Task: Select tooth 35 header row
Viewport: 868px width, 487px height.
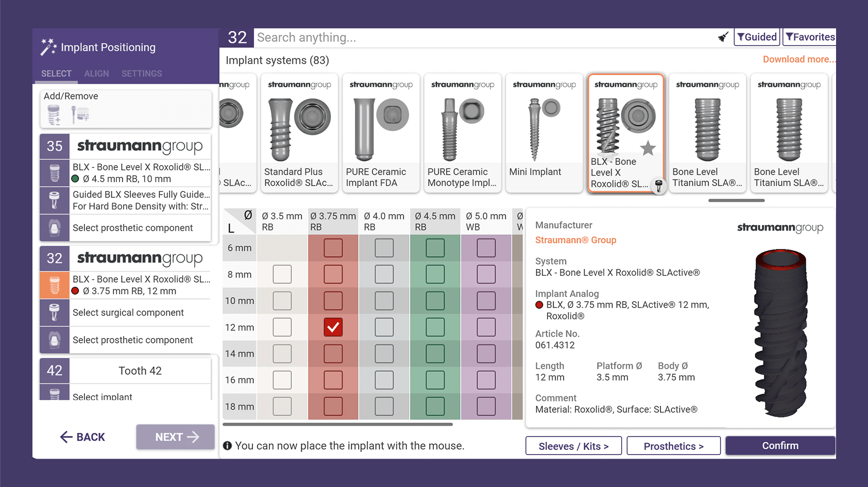Action: 126,146
